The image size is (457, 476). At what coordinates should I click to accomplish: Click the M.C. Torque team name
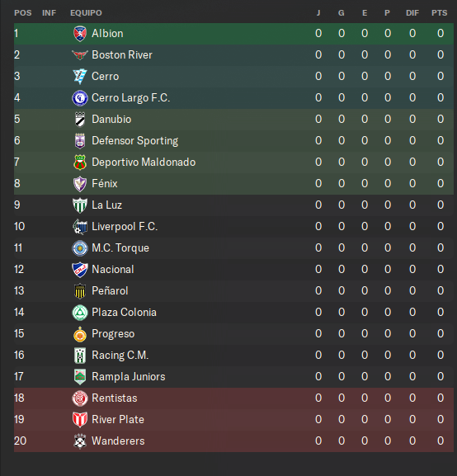click(120, 248)
